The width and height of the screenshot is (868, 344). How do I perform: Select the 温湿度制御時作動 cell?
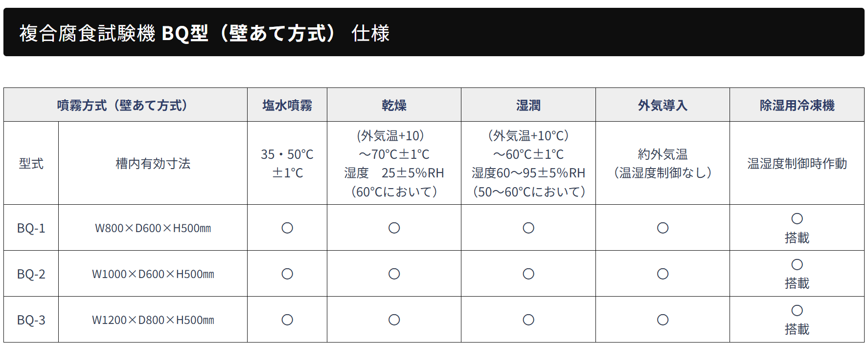(797, 164)
